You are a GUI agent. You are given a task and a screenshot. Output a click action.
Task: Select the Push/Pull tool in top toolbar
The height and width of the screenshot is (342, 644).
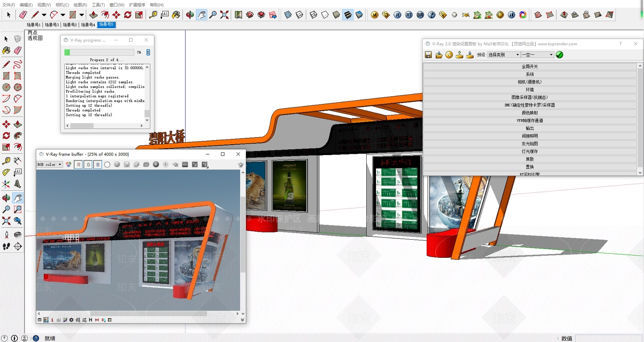pyautogui.click(x=93, y=15)
